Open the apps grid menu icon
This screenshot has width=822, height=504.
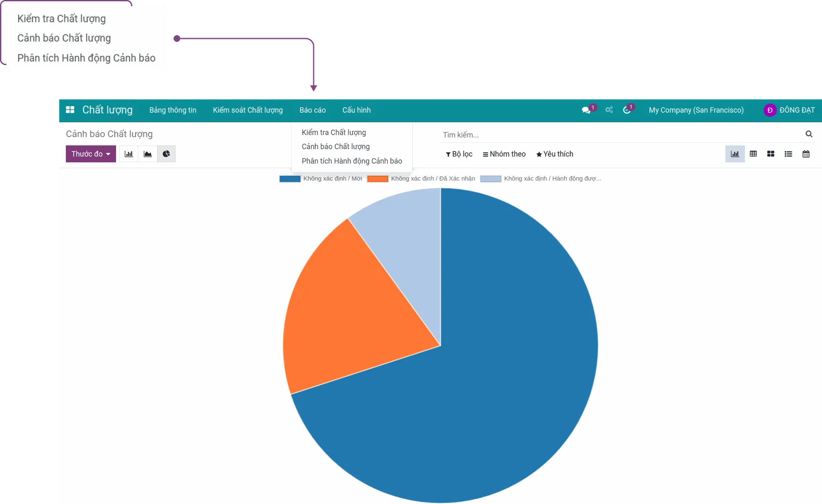pyautogui.click(x=70, y=110)
